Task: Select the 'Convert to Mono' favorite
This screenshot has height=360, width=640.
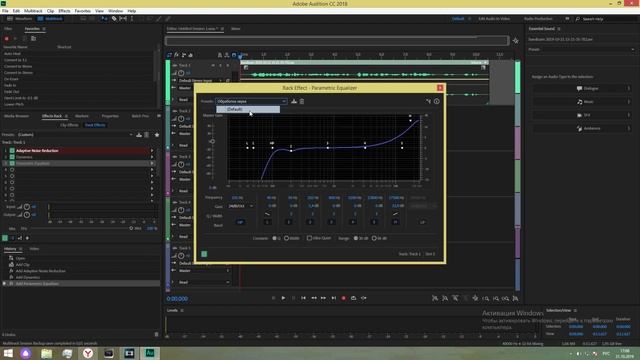Action: click(18, 66)
